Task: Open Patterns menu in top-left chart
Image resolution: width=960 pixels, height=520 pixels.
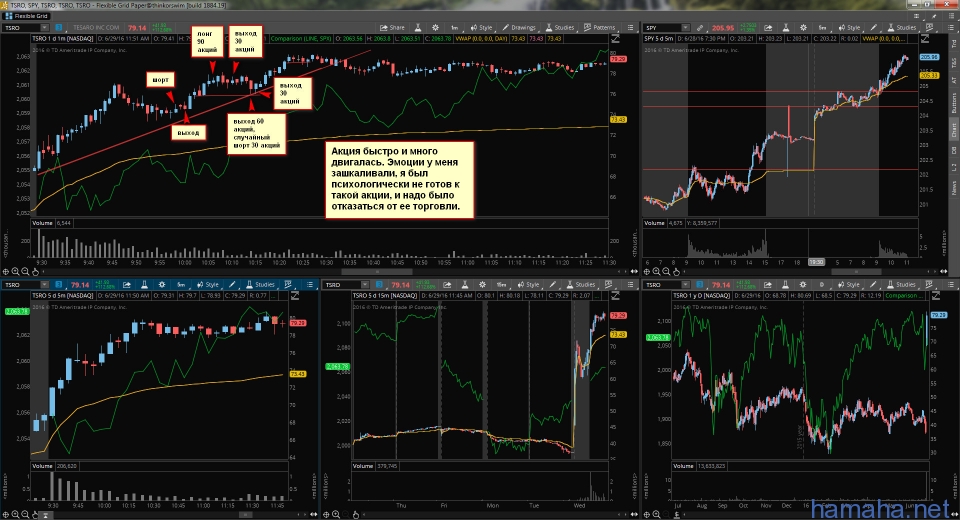Action: point(600,28)
